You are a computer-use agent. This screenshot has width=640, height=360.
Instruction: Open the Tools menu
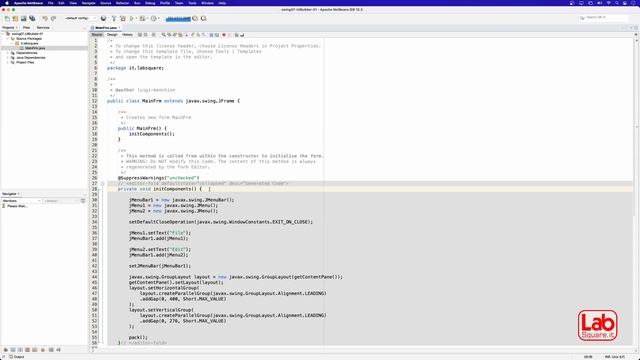(192, 3)
